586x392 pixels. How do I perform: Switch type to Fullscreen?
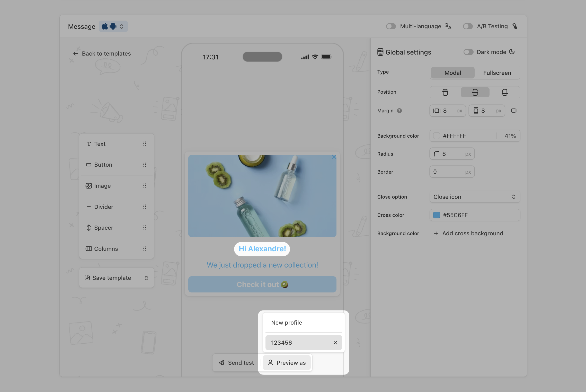[x=497, y=73]
